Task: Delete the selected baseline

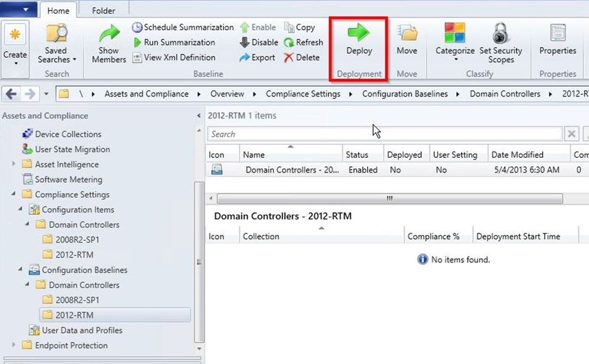Action: (302, 57)
